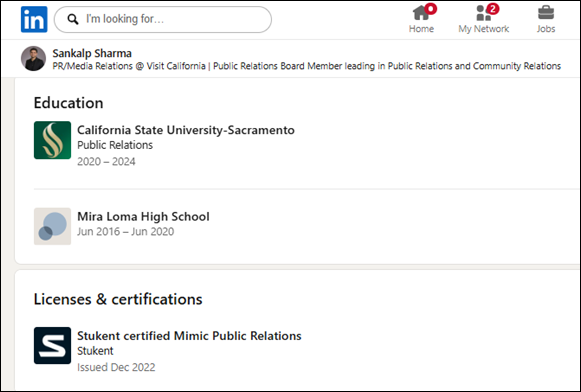Screen dimensions: 581x392
Task: Click the notification badge showing 2
Action: coord(492,9)
